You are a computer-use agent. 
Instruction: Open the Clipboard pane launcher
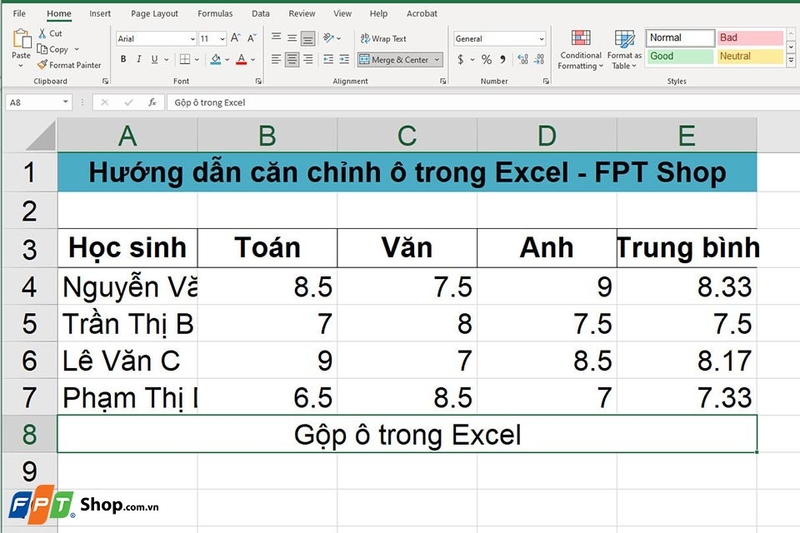coord(105,81)
